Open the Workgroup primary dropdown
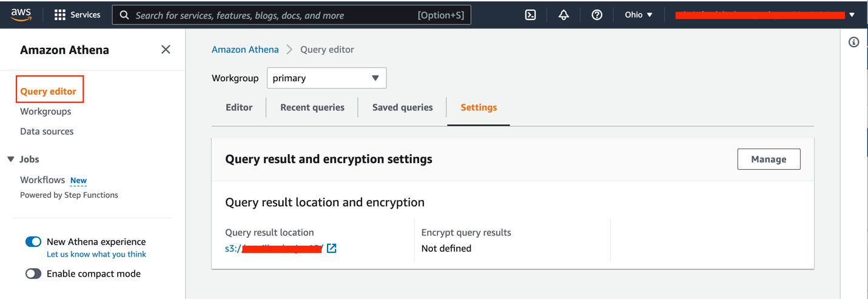This screenshot has width=868, height=299. coord(326,78)
